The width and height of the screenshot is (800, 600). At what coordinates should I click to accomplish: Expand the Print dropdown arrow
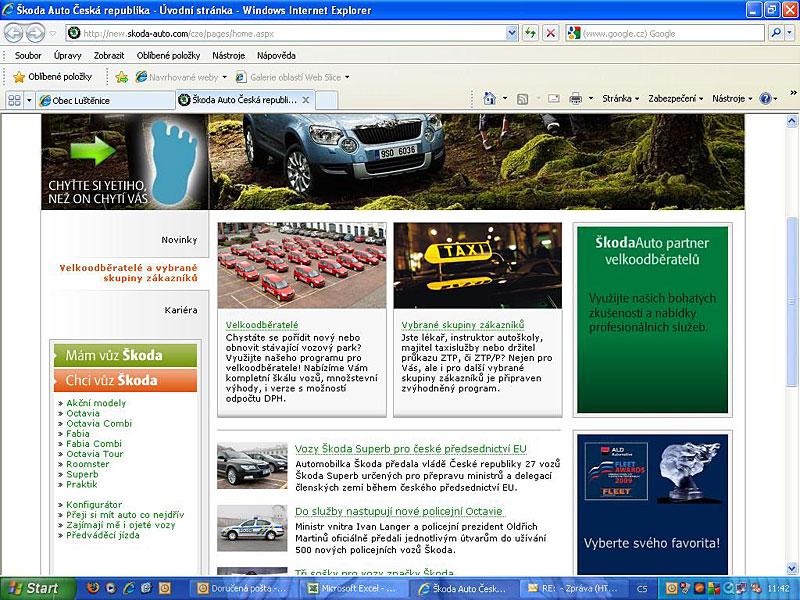click(590, 98)
